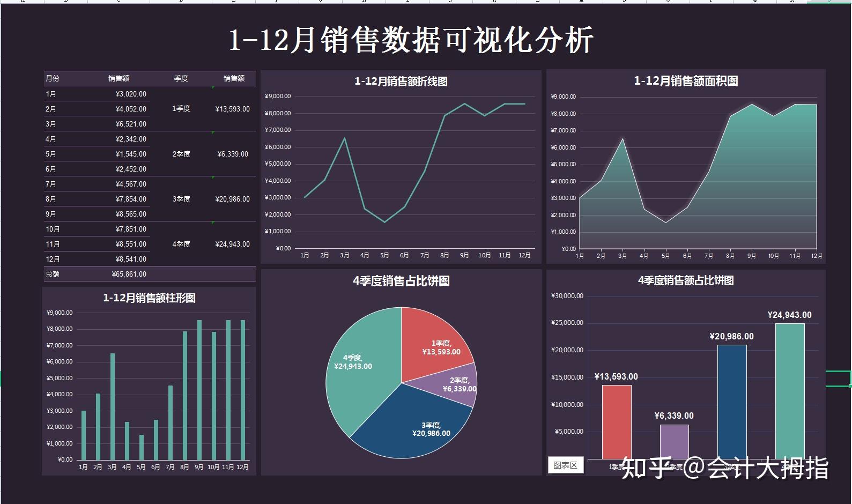The height and width of the screenshot is (504, 852).
Task: Click the green bar in the quarterly bar chart
Action: (790, 391)
